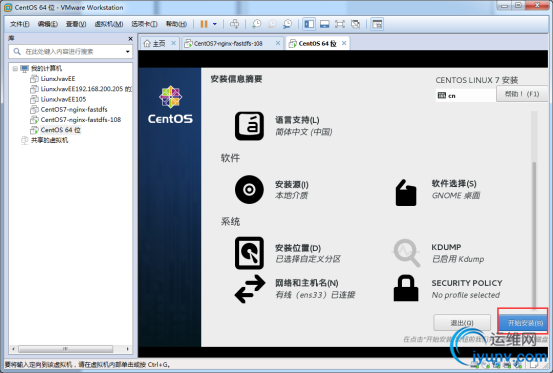Open the 选项卡(T) menu
This screenshot has height=373, width=553.
click(144, 24)
